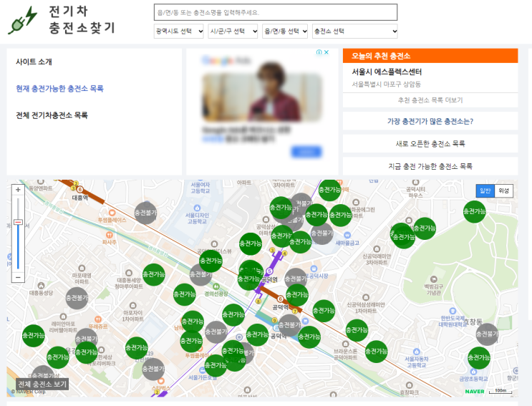Click the blue button in the advertisement
Viewport: 532px width, 406px height.
pyautogui.click(x=306, y=152)
